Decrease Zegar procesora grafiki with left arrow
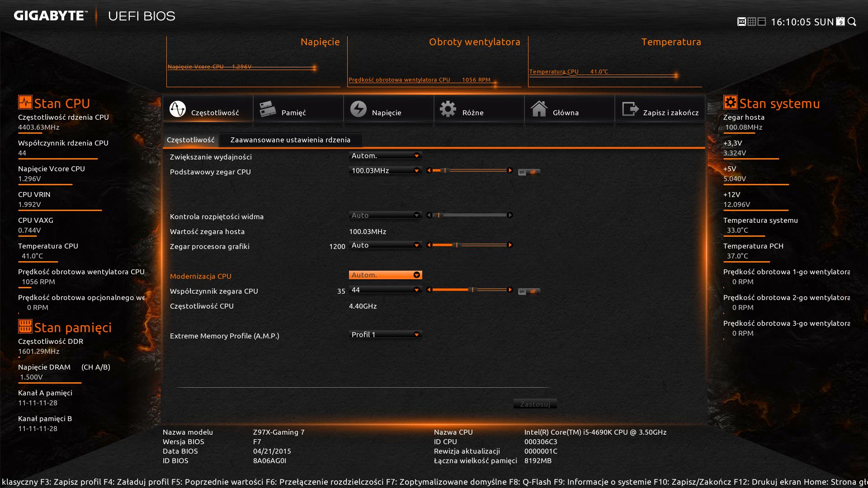 [x=429, y=245]
